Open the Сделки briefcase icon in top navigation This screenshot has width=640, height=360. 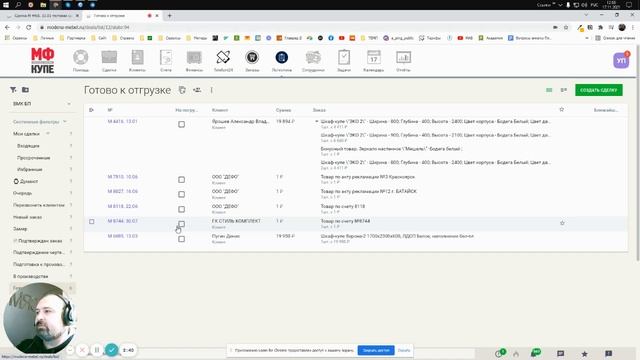click(x=109, y=57)
